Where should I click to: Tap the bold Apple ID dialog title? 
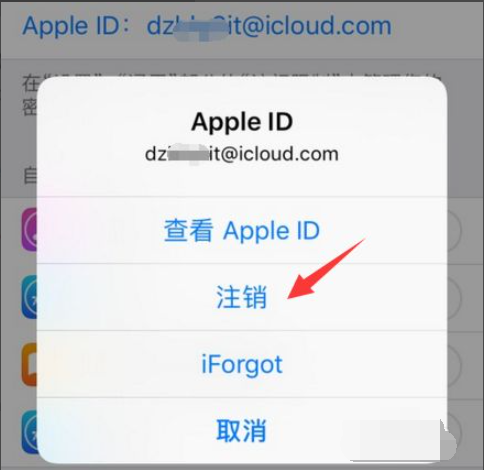242,122
